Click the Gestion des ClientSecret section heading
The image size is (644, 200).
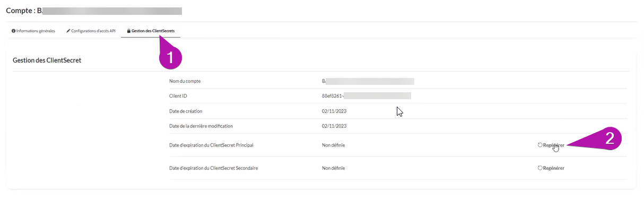coord(47,60)
